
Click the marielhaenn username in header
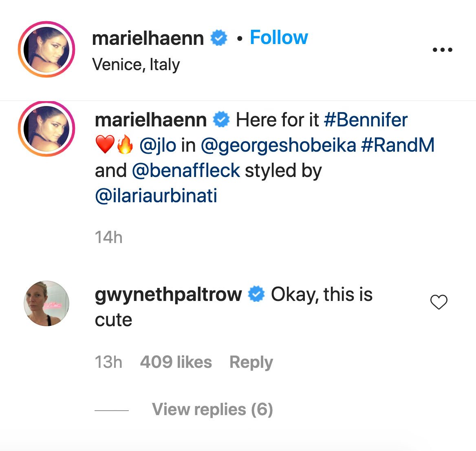click(x=148, y=38)
